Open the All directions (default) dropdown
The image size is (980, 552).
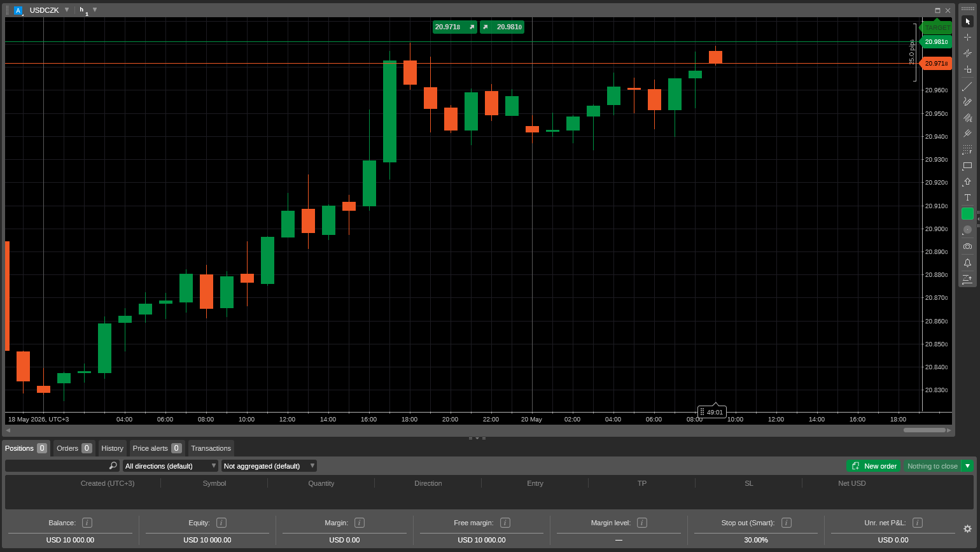(170, 466)
